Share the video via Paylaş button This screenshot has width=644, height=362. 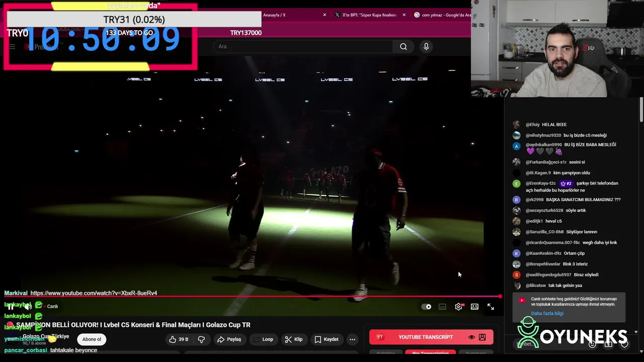(229, 339)
